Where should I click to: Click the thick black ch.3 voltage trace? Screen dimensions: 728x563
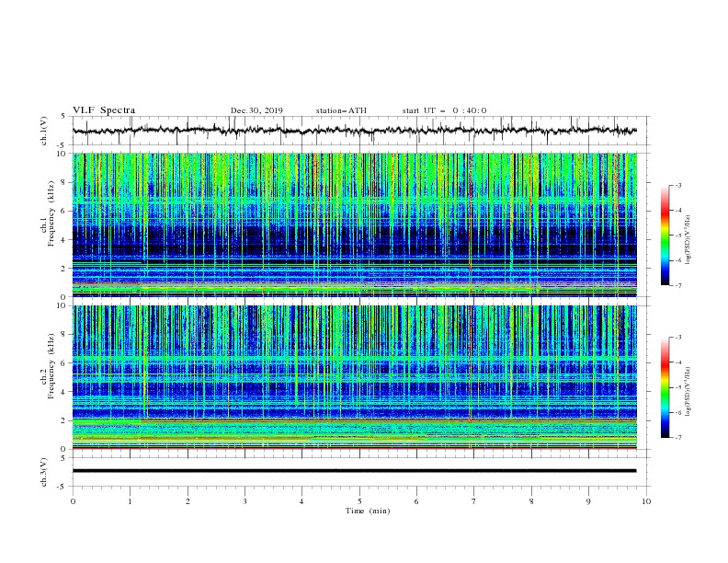point(354,471)
